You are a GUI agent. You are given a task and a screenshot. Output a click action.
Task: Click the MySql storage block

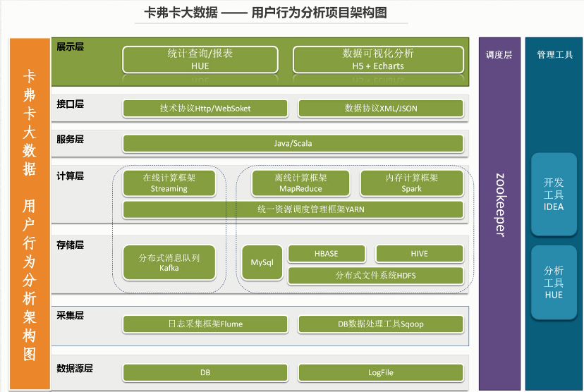262,262
